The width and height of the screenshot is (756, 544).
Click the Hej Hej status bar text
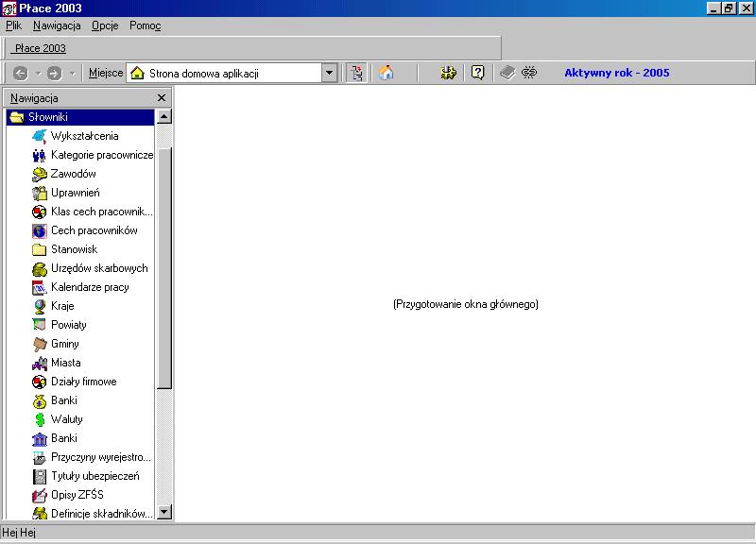pyautogui.click(x=19, y=533)
